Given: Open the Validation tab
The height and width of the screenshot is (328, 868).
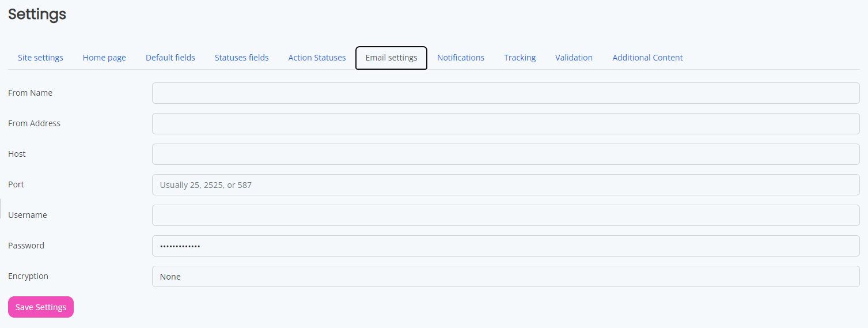Looking at the screenshot, I should [574, 58].
